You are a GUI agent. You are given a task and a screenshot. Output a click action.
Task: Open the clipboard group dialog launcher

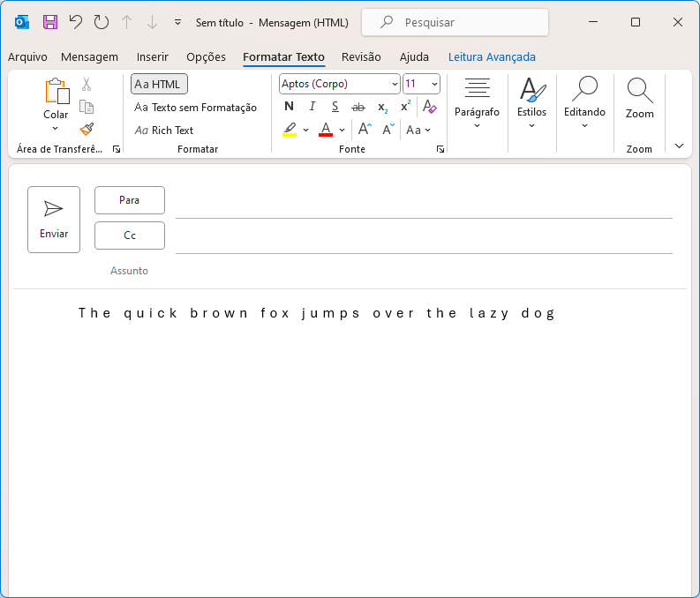(117, 149)
